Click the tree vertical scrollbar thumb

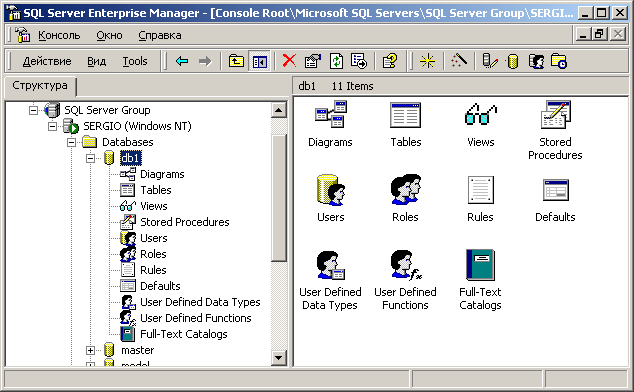[x=279, y=198]
